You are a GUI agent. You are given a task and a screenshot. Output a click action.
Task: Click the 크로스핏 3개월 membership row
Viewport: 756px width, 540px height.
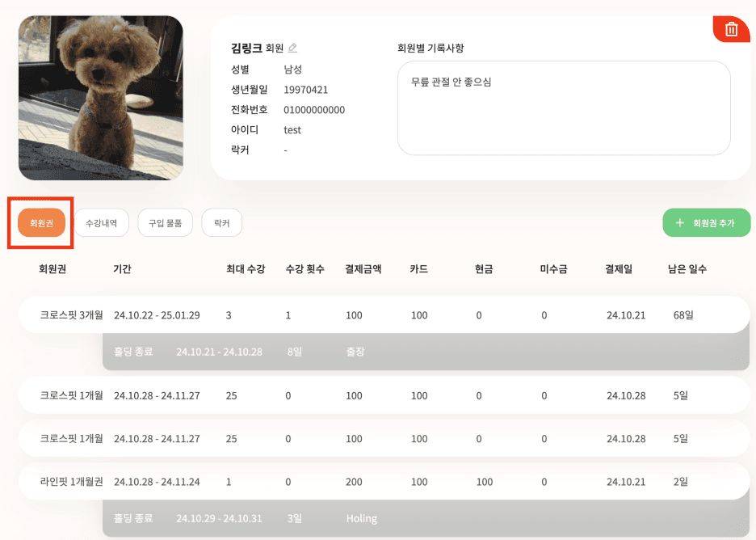point(384,314)
